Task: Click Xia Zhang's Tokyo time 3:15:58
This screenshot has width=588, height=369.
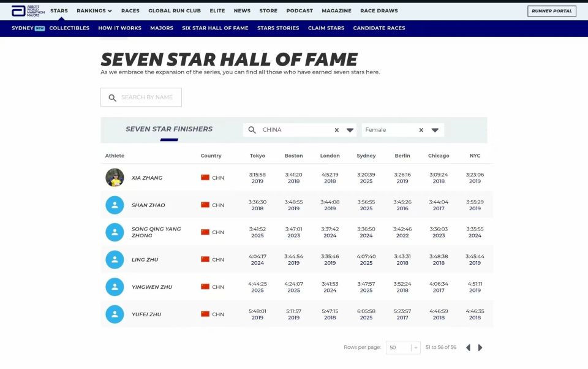Action: pos(258,175)
